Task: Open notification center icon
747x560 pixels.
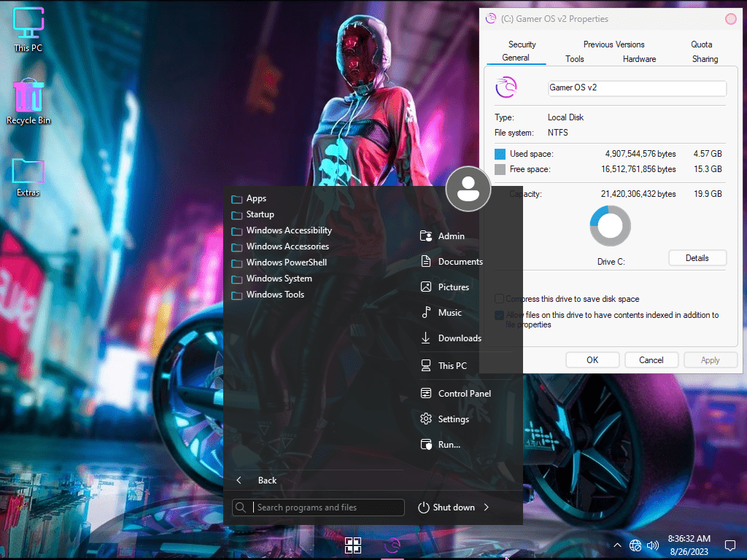Action: coord(729,545)
